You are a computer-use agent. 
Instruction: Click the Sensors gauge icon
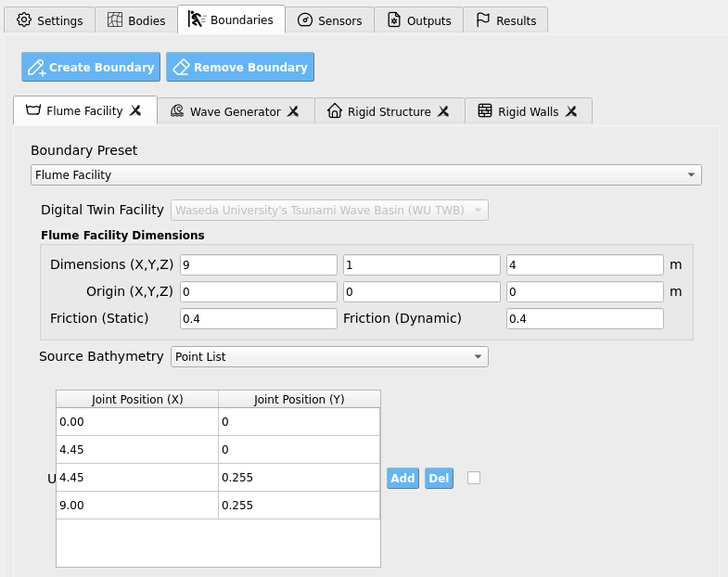pos(304,20)
